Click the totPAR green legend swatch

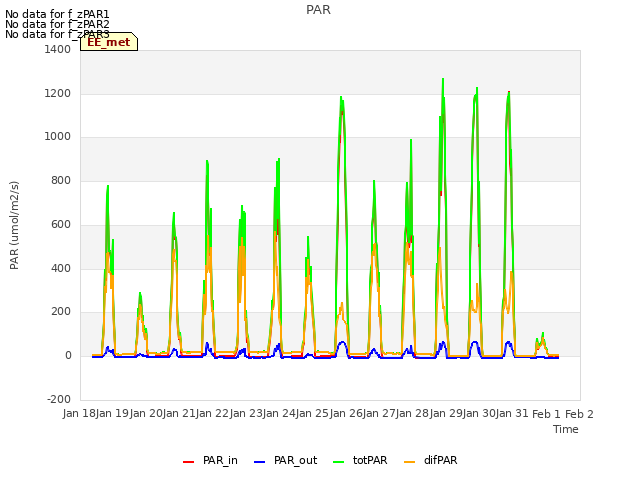click(x=338, y=462)
